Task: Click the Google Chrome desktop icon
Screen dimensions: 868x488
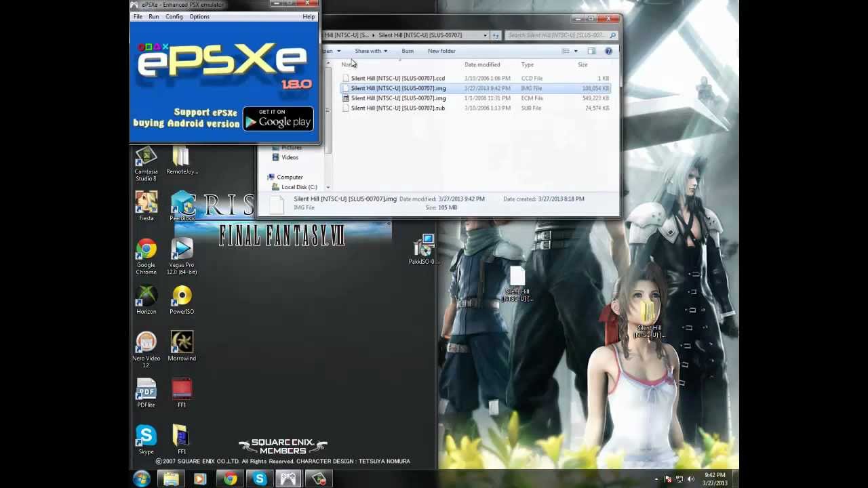Action: click(x=146, y=257)
